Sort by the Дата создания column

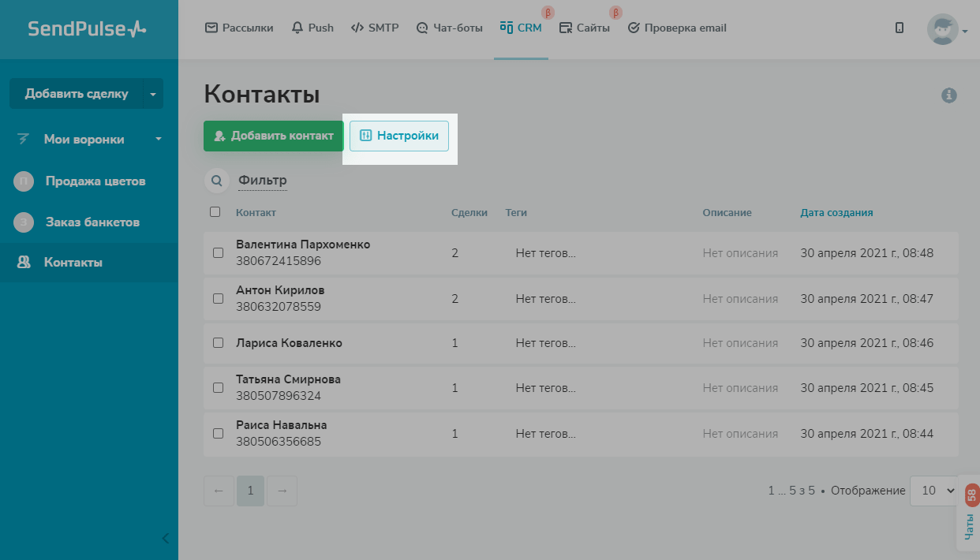(836, 213)
